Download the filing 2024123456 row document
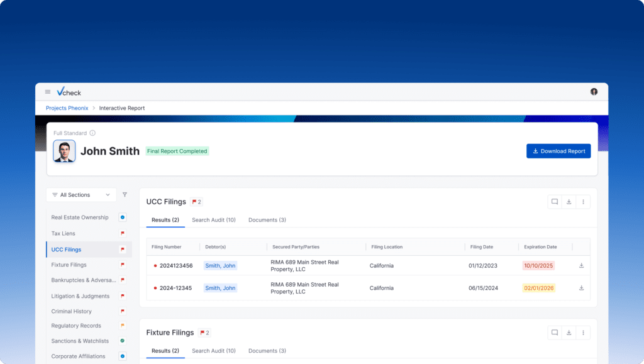644x364 pixels. click(581, 266)
